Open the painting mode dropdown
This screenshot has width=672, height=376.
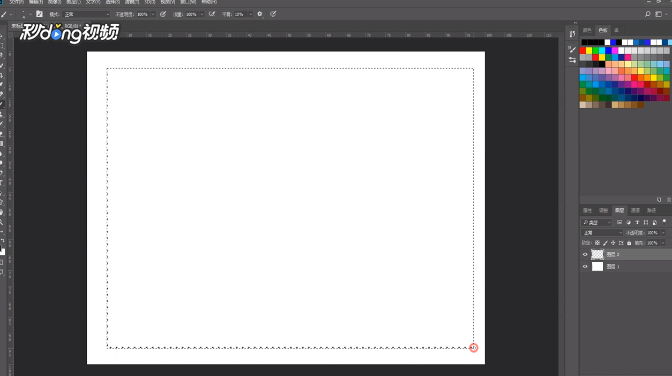pos(87,15)
